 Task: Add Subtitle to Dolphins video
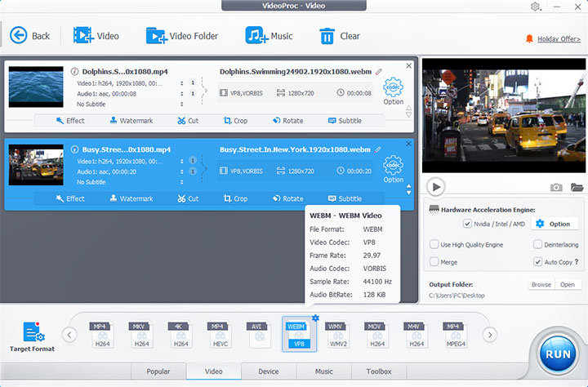(345, 120)
